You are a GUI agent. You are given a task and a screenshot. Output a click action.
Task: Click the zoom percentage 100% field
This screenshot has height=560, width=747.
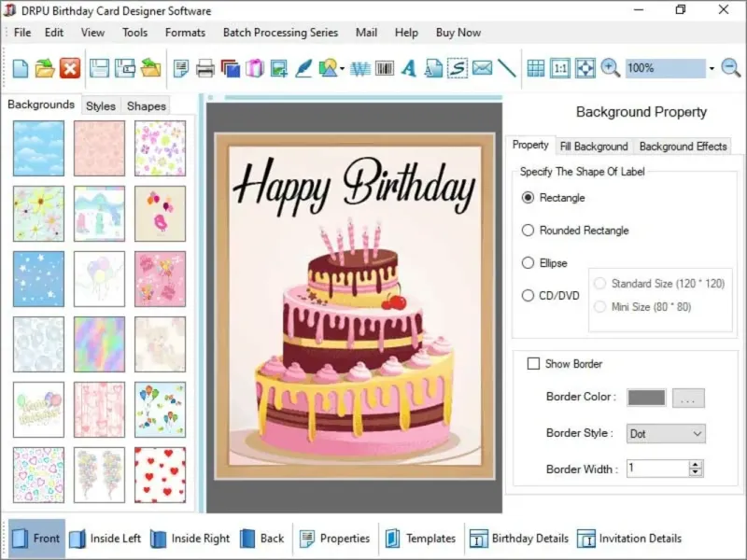point(665,68)
